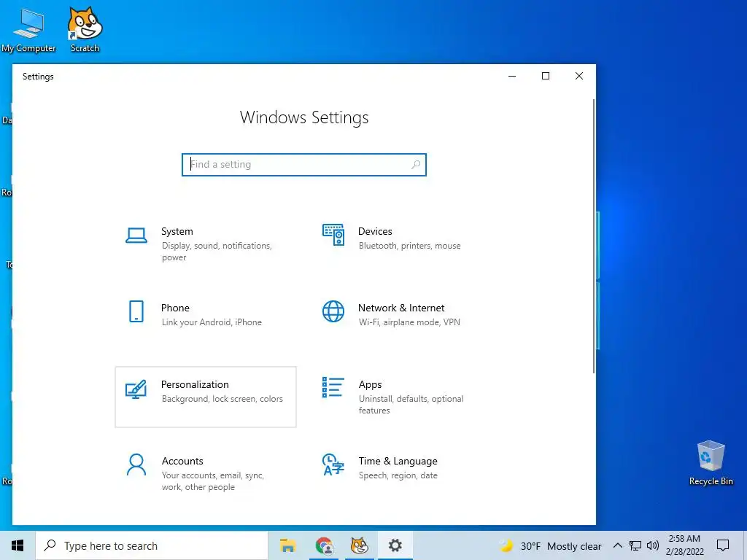Minimize the Settings window

(512, 76)
